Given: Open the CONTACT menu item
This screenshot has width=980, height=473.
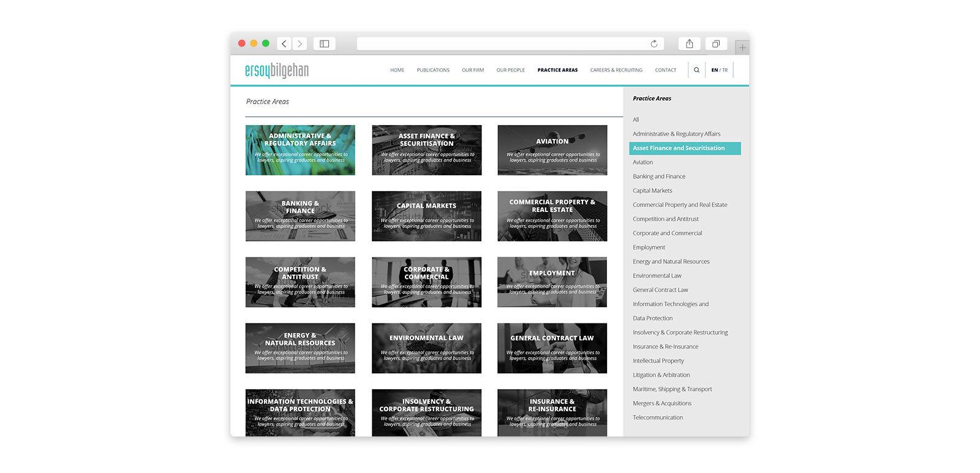Looking at the screenshot, I should tap(666, 70).
